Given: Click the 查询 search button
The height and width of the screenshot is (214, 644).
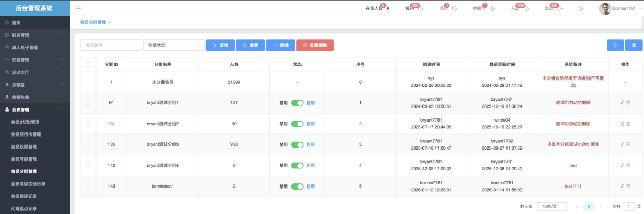Looking at the screenshot, I should [x=220, y=45].
